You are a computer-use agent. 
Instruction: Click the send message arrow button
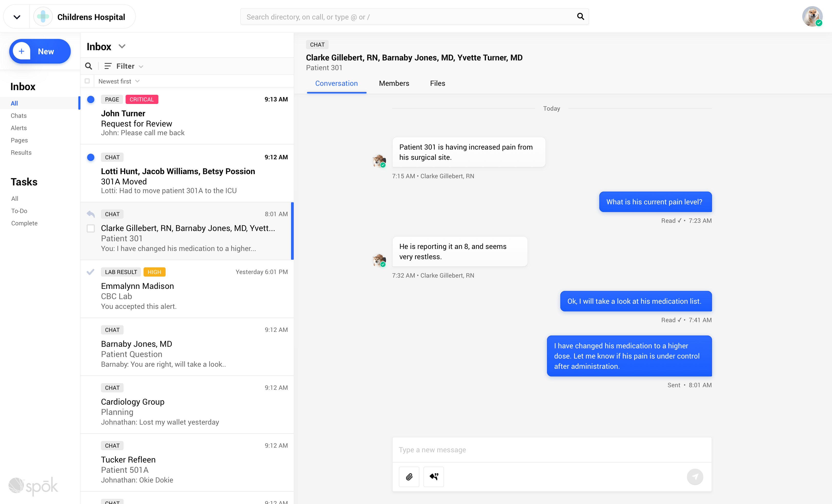pos(695,477)
